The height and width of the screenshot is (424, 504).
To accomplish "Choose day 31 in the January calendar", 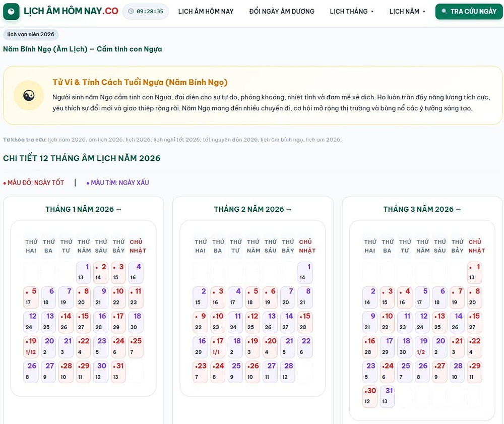I will click(x=118, y=372).
